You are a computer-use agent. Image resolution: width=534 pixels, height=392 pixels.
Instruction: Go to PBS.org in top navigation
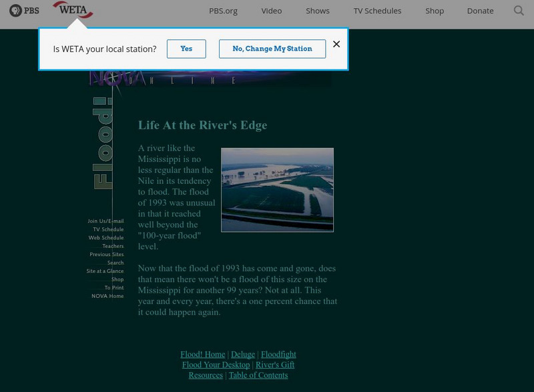223,11
